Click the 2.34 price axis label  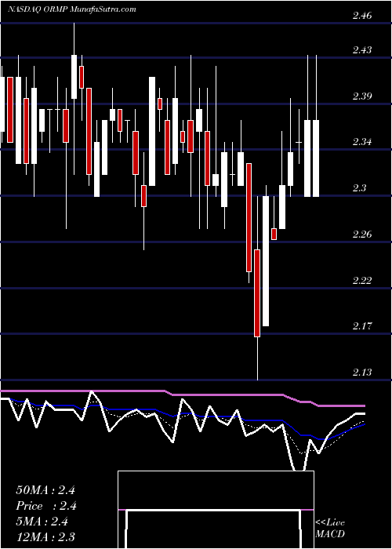tap(362, 142)
